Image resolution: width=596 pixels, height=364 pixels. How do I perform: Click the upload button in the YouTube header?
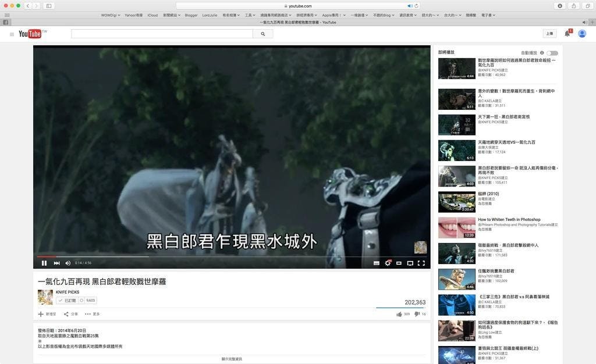(x=549, y=34)
